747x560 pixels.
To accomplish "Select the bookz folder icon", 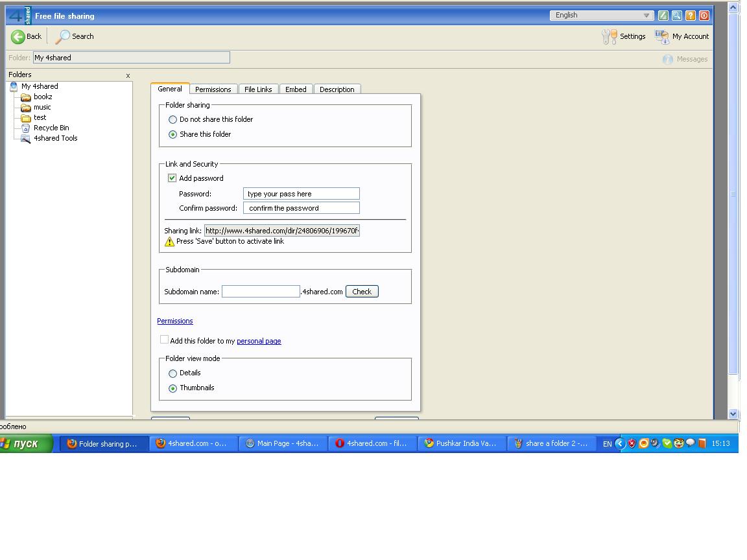I will click(x=26, y=97).
